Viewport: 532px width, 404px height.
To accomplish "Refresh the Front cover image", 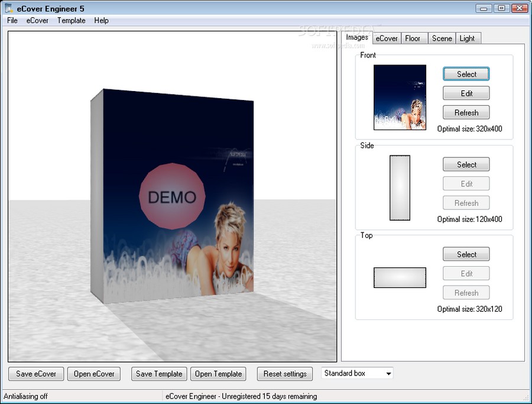I will pyautogui.click(x=466, y=112).
